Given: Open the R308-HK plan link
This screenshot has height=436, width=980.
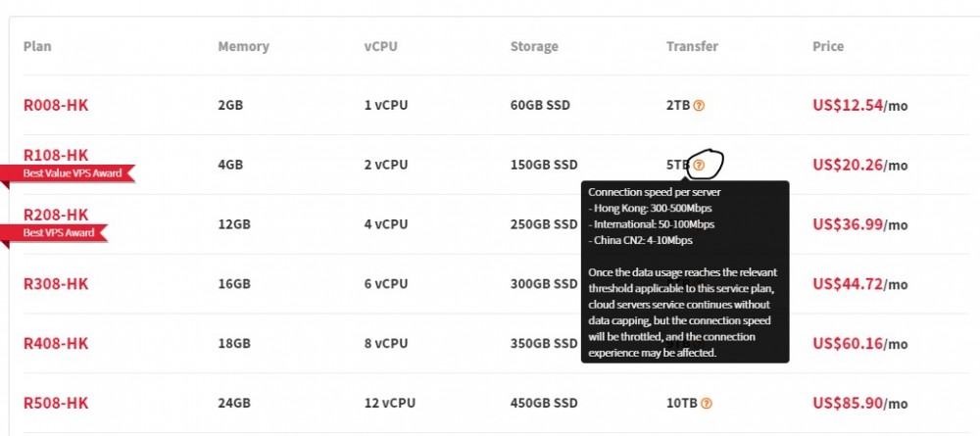Looking at the screenshot, I should click(56, 284).
